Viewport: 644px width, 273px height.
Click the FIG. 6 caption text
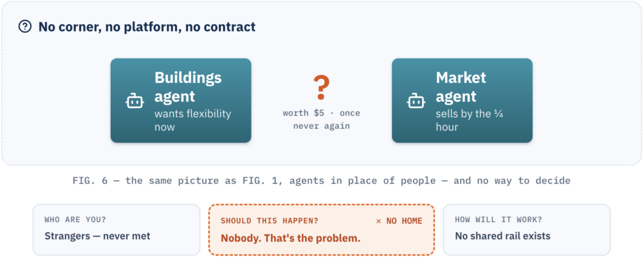321,181
